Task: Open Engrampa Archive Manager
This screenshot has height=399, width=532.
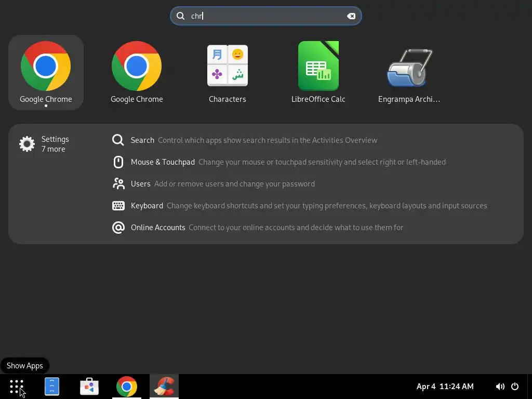Action: pyautogui.click(x=409, y=72)
